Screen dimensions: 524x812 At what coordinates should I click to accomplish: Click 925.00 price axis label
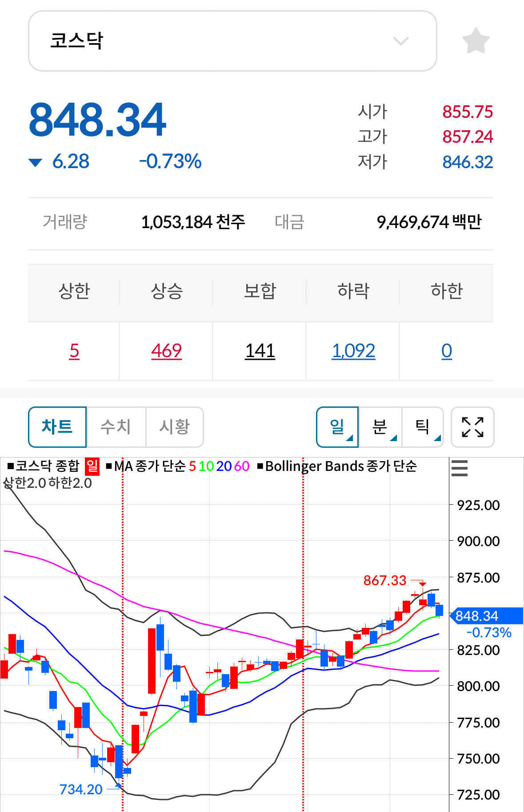pos(478,505)
